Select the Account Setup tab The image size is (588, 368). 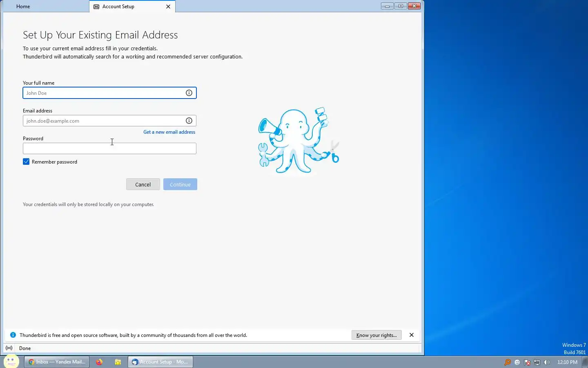pos(132,7)
